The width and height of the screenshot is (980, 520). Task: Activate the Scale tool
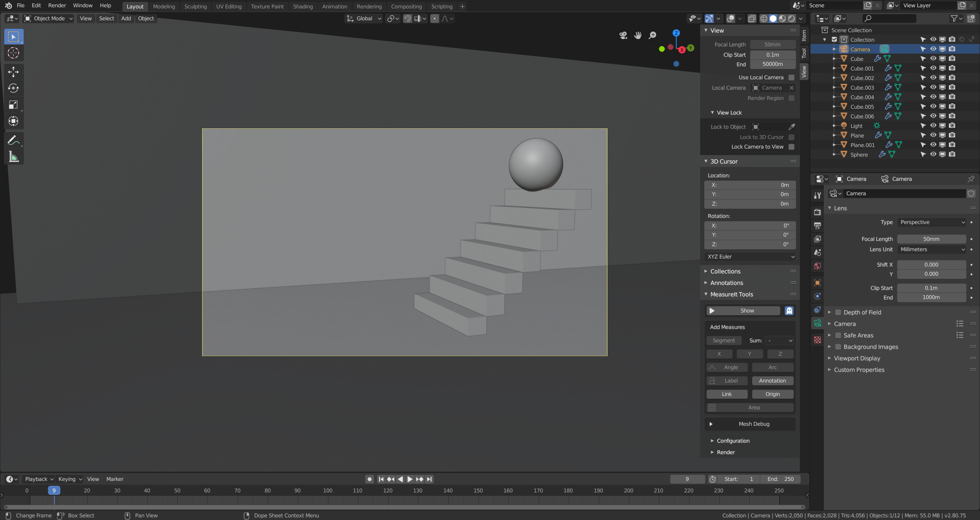point(13,105)
